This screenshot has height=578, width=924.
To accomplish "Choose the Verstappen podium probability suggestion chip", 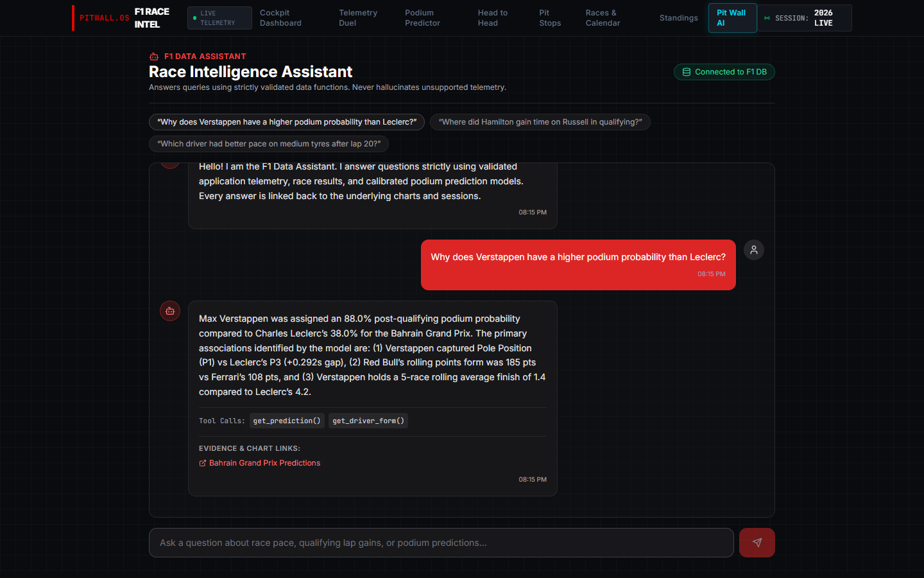I will point(287,122).
